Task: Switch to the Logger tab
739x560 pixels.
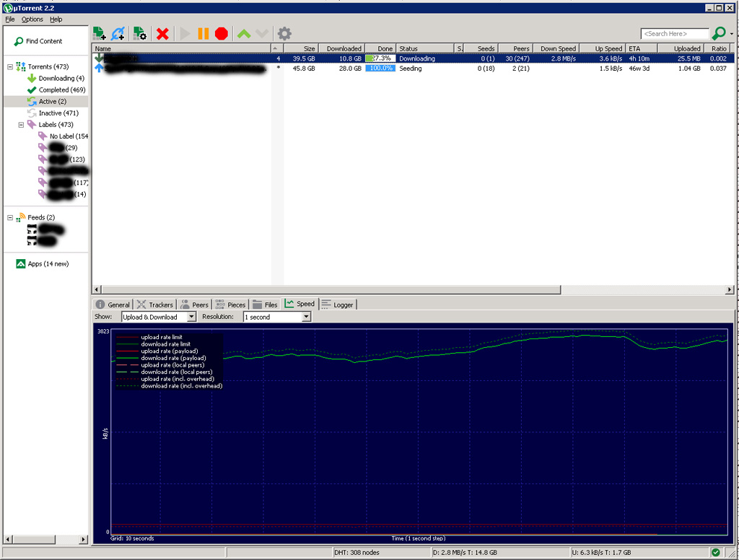Action: click(x=338, y=305)
